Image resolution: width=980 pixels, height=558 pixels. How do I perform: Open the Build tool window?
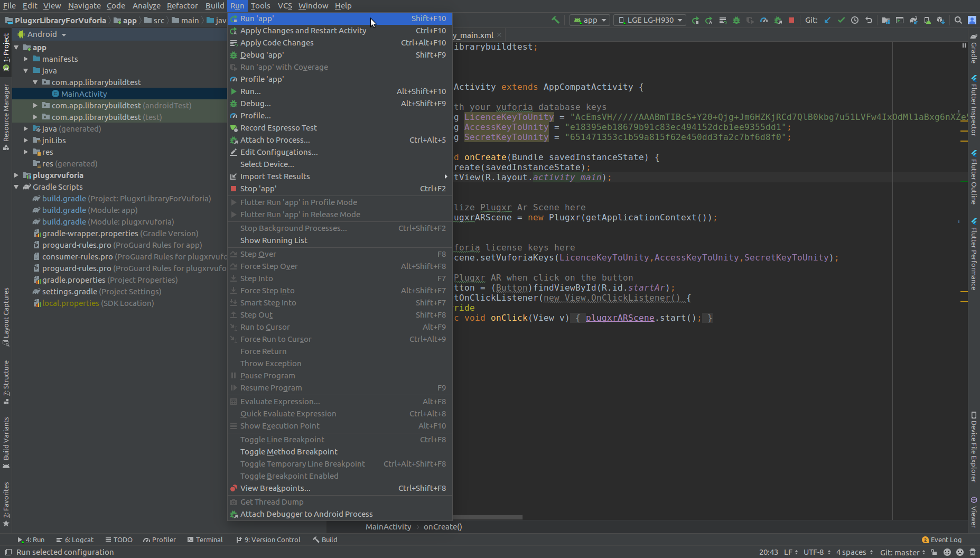325,540
